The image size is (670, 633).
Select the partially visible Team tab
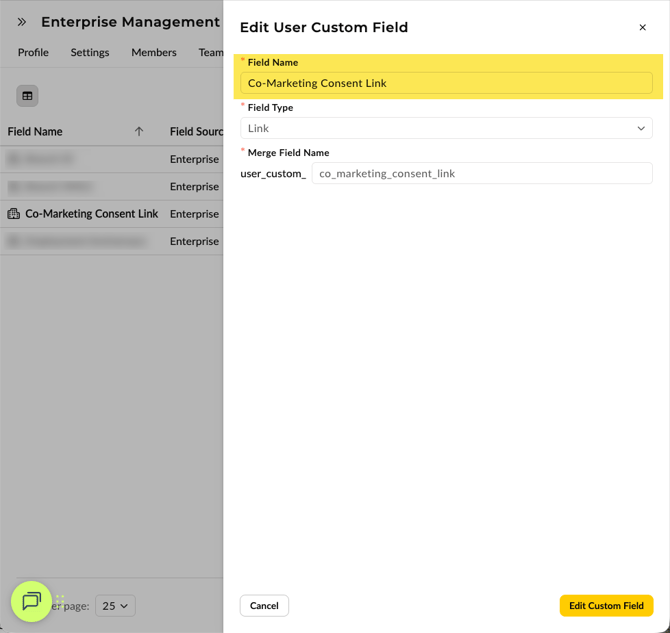click(210, 52)
